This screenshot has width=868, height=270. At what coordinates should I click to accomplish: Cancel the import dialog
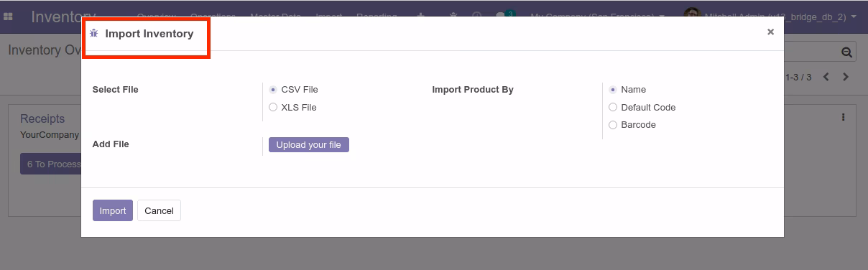[159, 210]
